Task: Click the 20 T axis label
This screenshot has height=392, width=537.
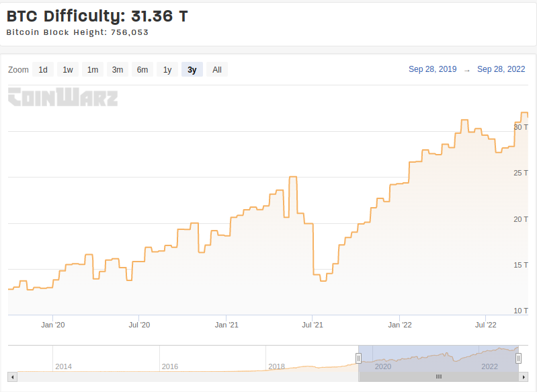Action: point(521,219)
